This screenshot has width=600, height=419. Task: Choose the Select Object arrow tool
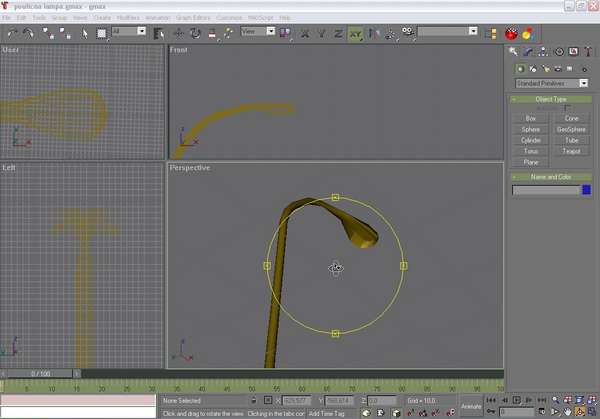[x=85, y=33]
